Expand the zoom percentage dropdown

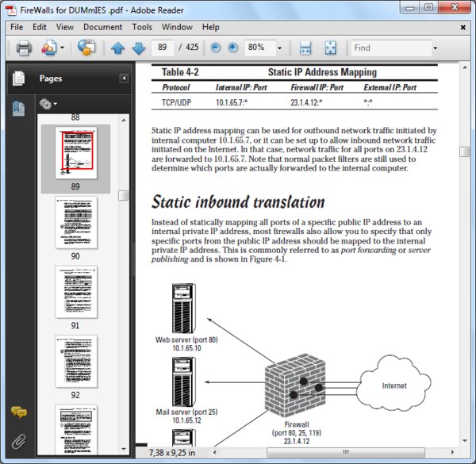(x=279, y=48)
